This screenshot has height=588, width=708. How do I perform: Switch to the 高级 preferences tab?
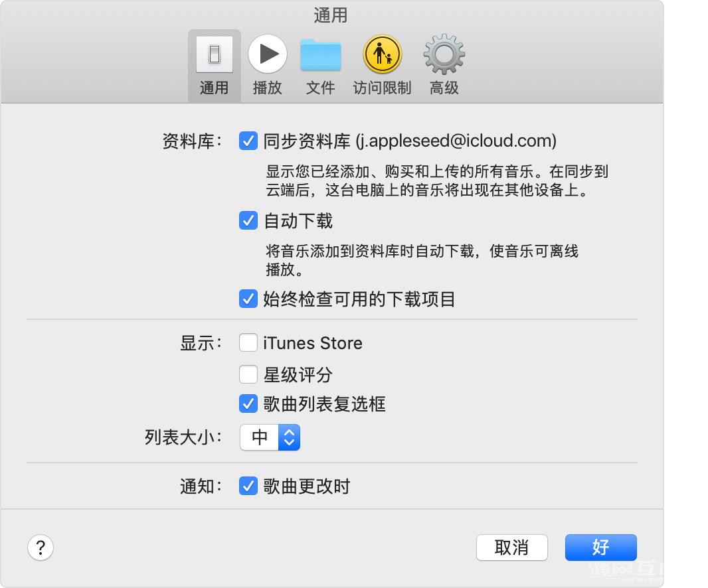443,63
